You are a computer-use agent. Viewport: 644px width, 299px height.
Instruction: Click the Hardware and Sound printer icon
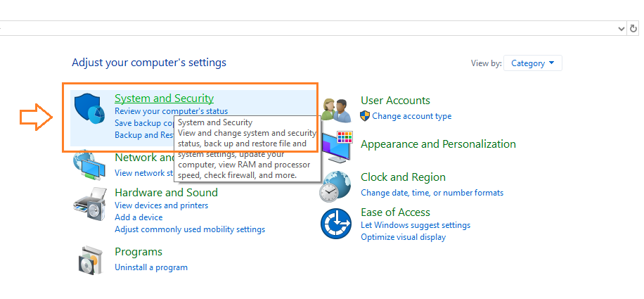(x=89, y=204)
